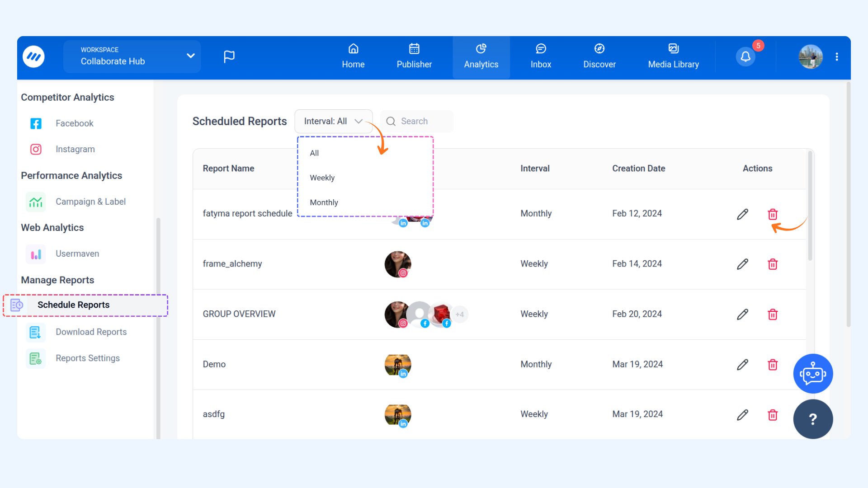Open the chatbot assistant icon
Image resolution: width=868 pixels, height=488 pixels.
pyautogui.click(x=813, y=374)
